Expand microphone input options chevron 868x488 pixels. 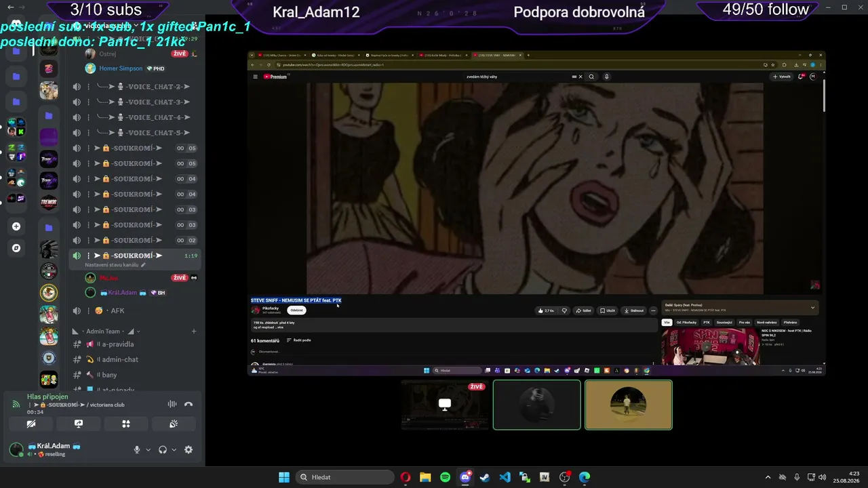click(x=148, y=449)
